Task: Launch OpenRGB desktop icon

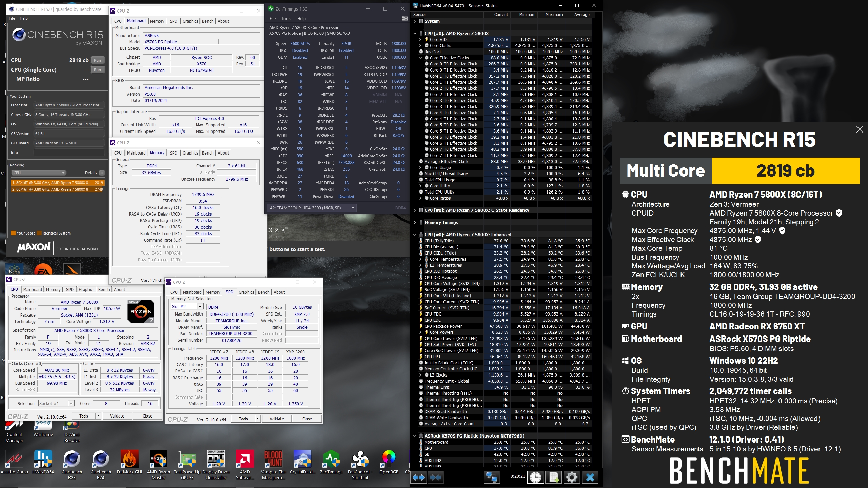Action: (389, 462)
